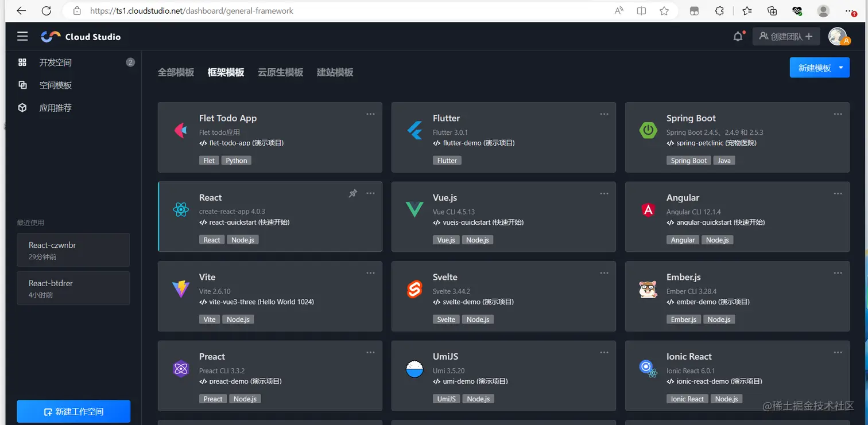Open more options on Vue.js card

pos(604,193)
